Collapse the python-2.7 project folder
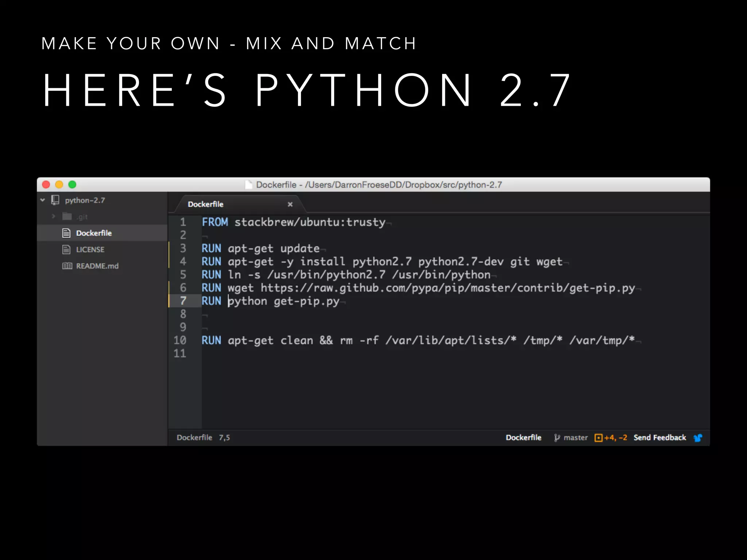The image size is (747, 560). click(43, 200)
